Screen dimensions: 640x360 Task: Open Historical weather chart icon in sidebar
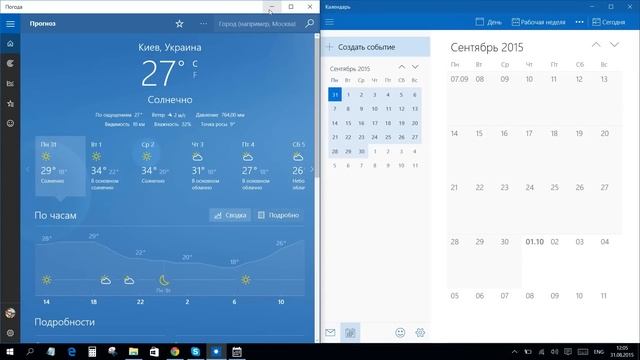(x=10, y=83)
